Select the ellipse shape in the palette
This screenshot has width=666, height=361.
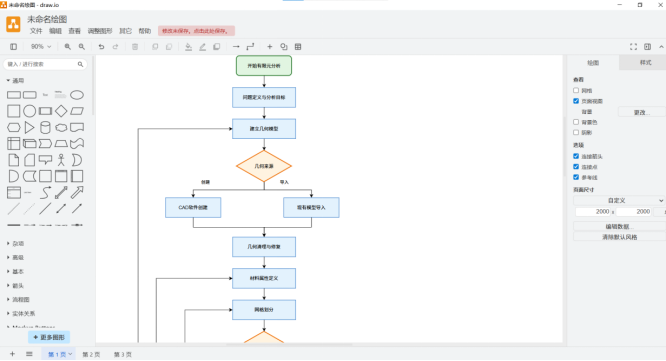(x=77, y=95)
